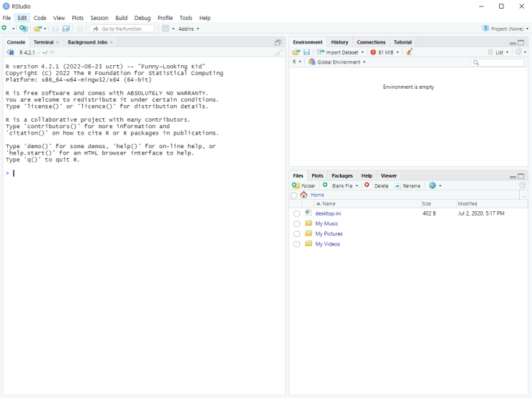The height and width of the screenshot is (398, 532).
Task: Save workspace with the Environment save icon
Action: (x=306, y=52)
